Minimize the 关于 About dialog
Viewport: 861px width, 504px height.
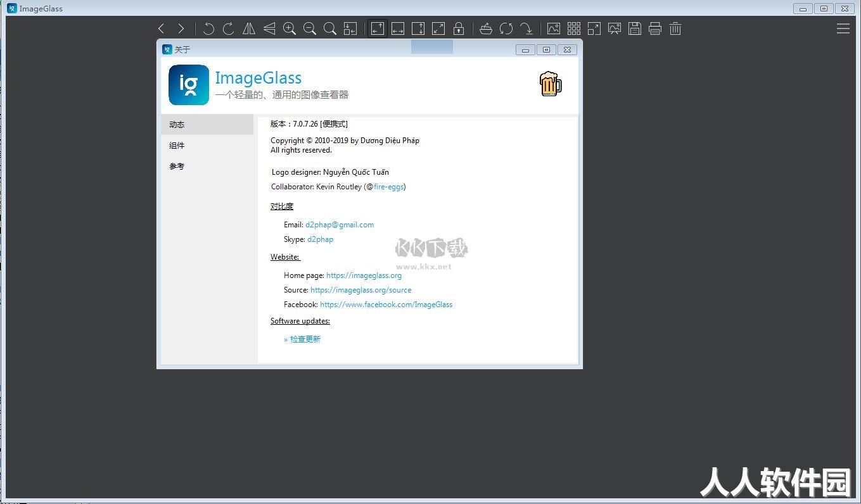(x=525, y=49)
